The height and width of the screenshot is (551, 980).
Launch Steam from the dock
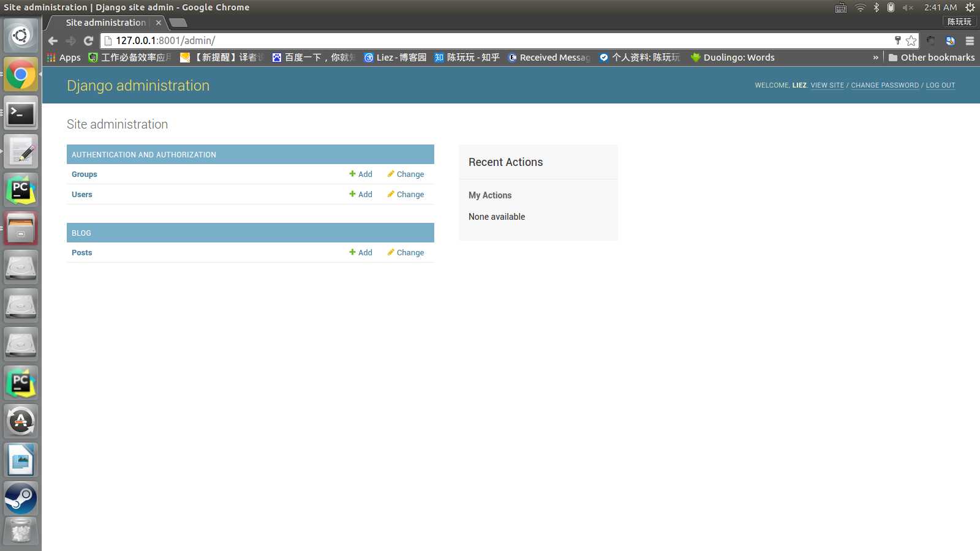[x=21, y=498]
